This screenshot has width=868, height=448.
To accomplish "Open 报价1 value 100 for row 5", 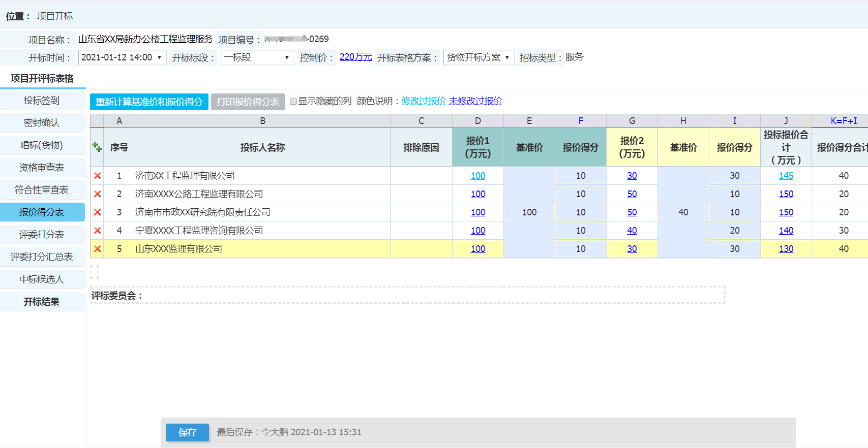I will tap(478, 249).
